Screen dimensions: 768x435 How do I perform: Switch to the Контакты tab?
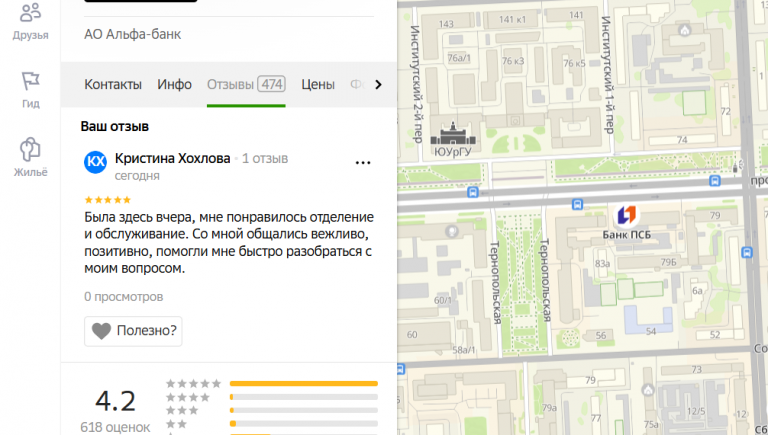click(113, 84)
